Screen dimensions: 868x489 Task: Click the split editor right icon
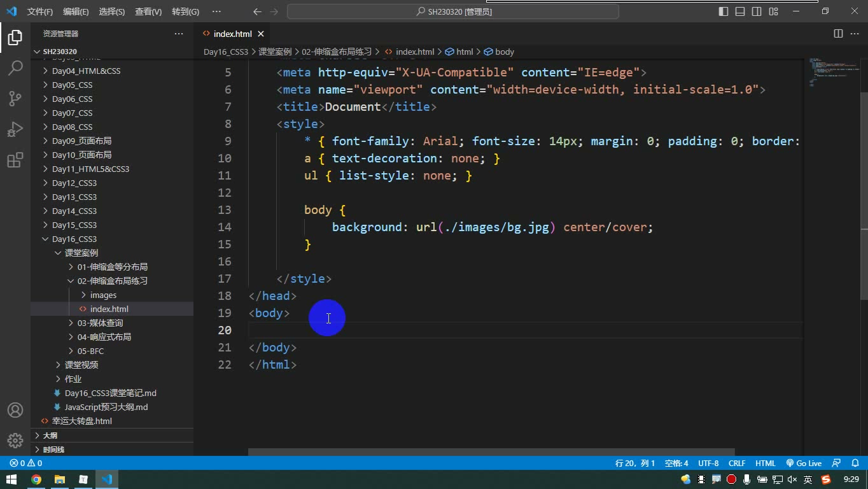838,34
